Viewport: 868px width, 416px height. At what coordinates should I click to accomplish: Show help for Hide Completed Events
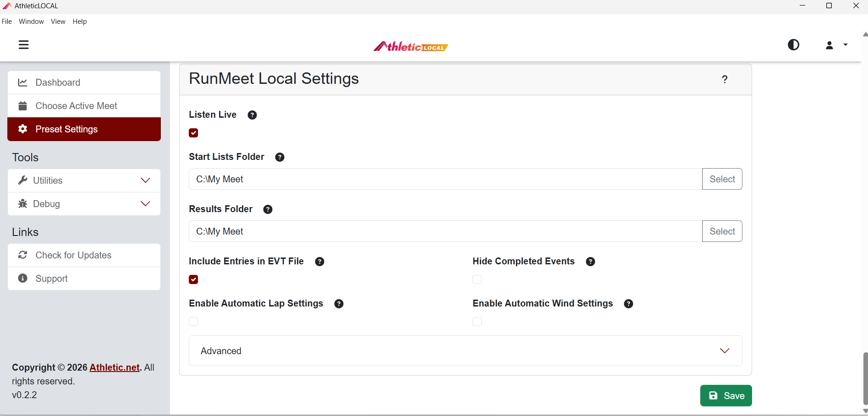click(590, 262)
